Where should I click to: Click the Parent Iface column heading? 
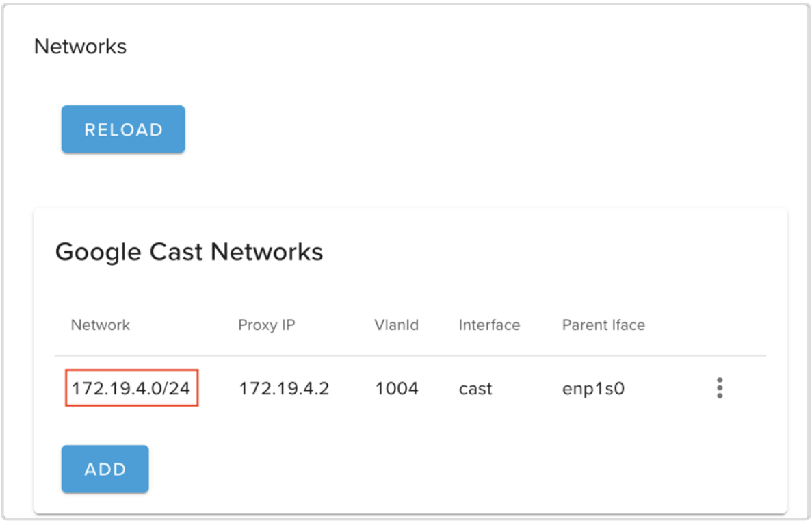[603, 325]
